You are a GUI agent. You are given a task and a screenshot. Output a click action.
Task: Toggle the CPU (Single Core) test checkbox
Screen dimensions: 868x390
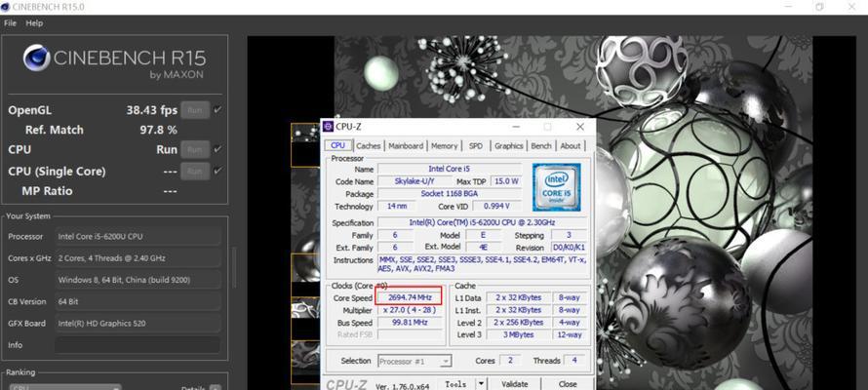[x=217, y=171]
